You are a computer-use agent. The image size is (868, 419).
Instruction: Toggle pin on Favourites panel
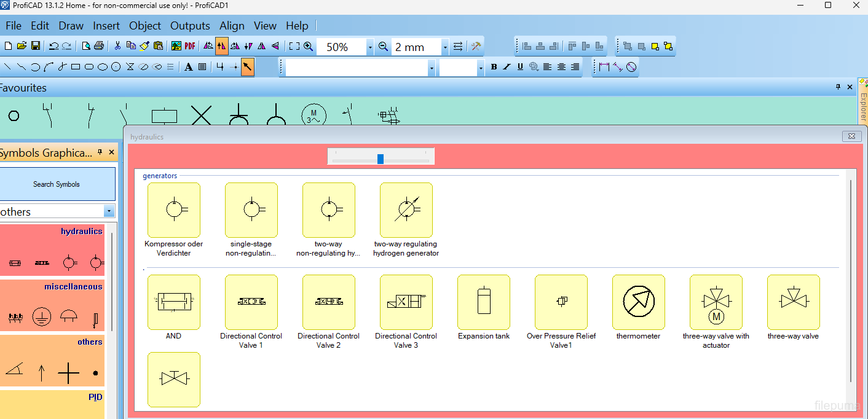coord(838,87)
